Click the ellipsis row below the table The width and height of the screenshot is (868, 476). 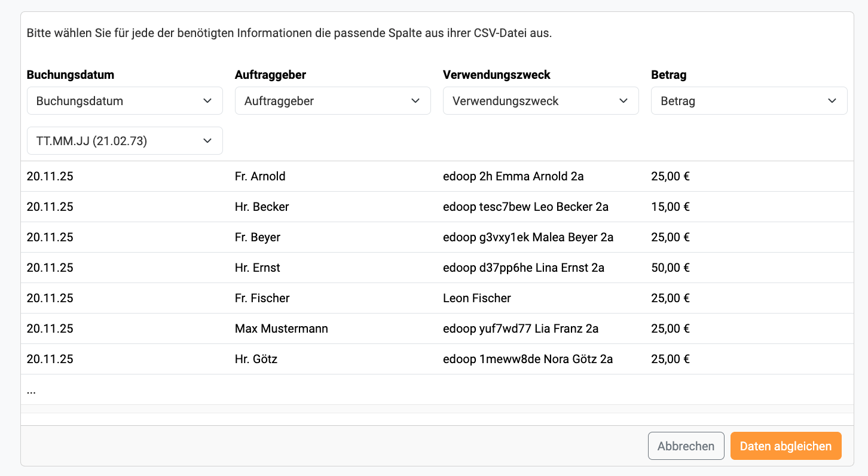pyautogui.click(x=32, y=390)
